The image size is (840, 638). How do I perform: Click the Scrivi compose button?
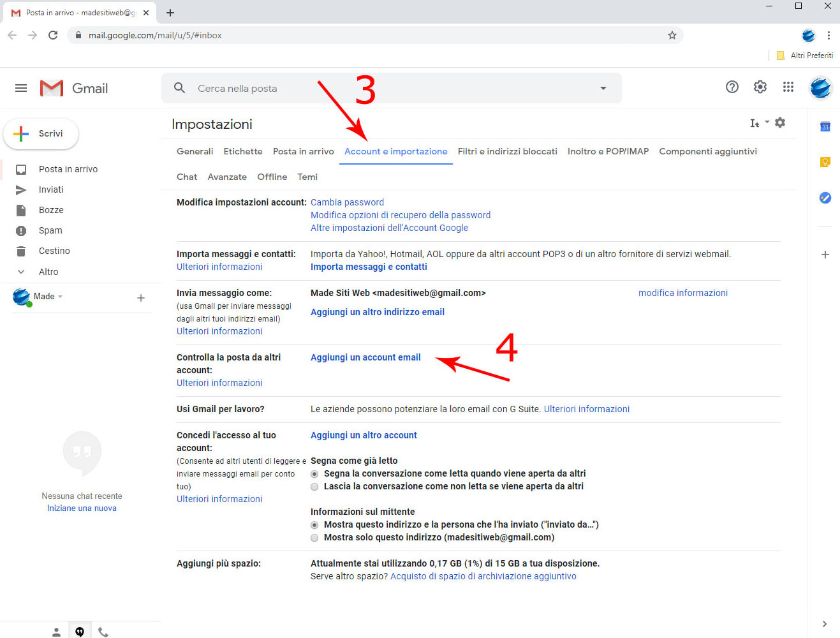click(x=41, y=133)
